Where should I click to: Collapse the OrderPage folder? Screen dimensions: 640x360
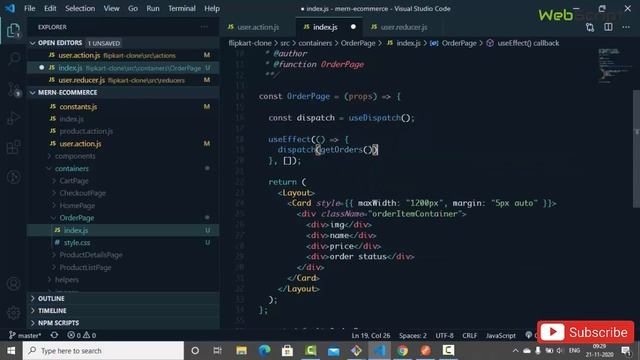(76, 218)
